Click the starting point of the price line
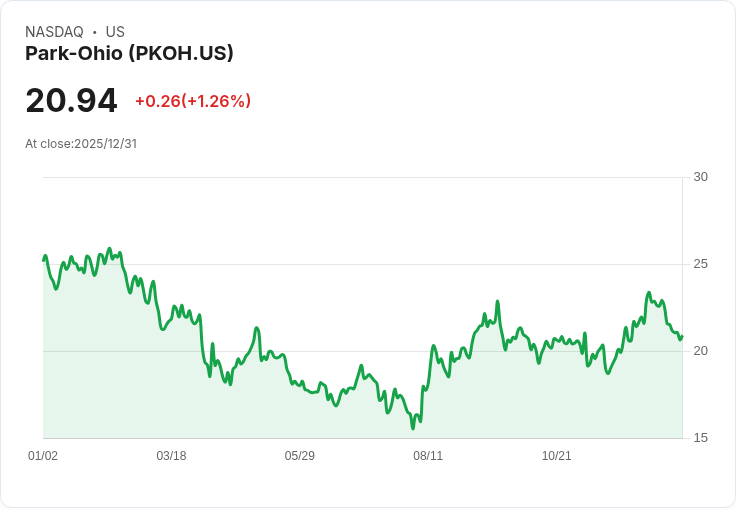 point(44,260)
